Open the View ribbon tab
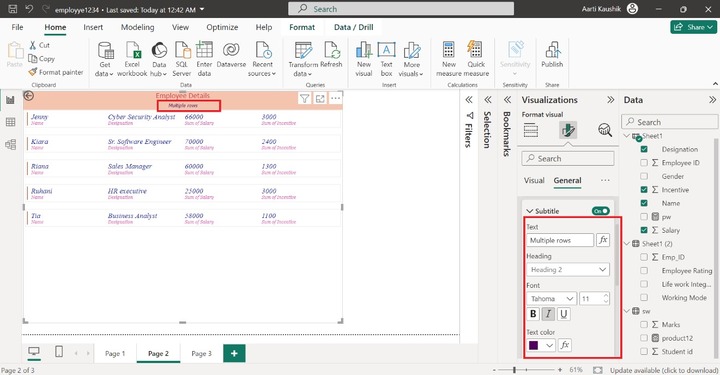The height and width of the screenshot is (375, 720). coord(180,27)
